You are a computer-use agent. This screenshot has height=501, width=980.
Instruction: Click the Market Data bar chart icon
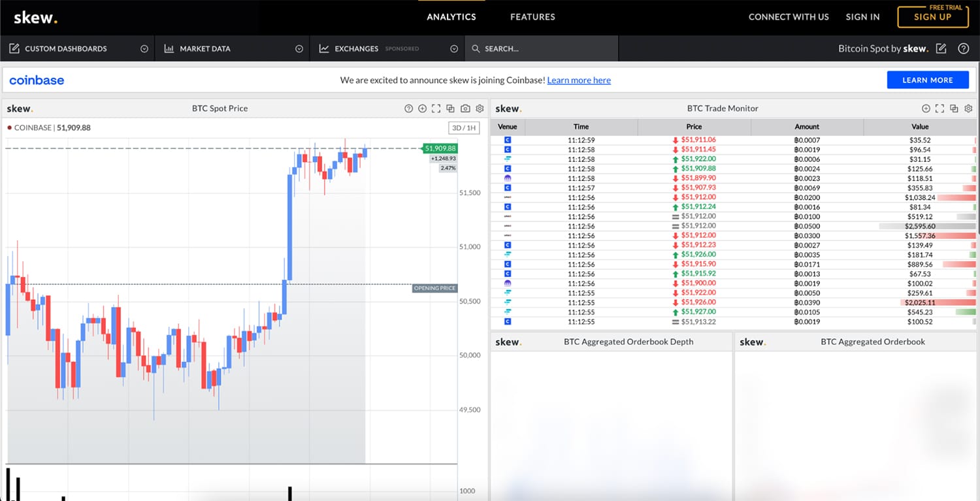tap(169, 48)
